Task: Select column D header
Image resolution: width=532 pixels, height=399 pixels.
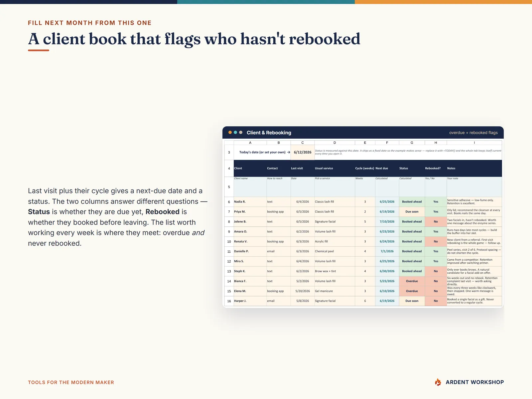Action: click(334, 143)
